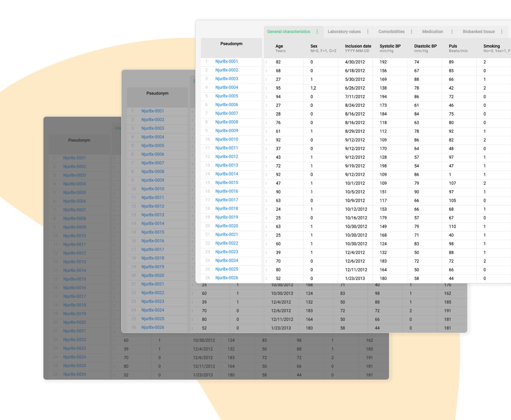The height and width of the screenshot is (420, 511).
Task: Select 12/11/2012 in the middle table
Action: pos(282,319)
